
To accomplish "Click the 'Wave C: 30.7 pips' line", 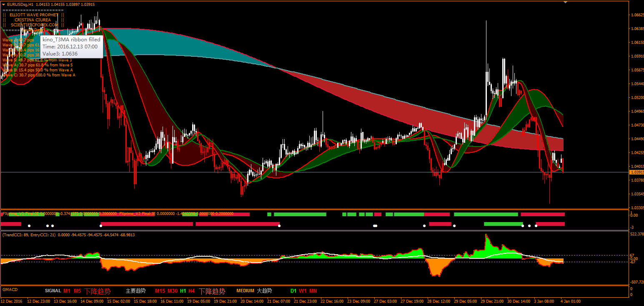I will [39, 75].
